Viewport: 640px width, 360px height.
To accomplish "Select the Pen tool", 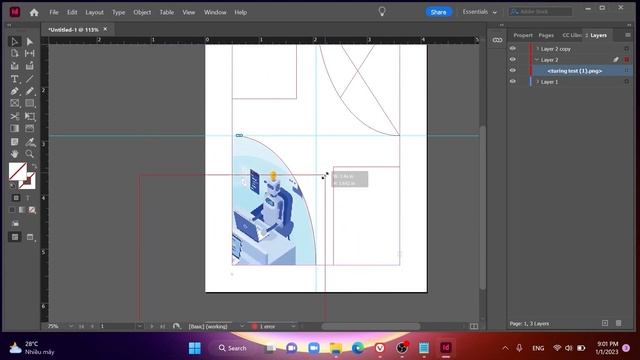I will pos(14,91).
